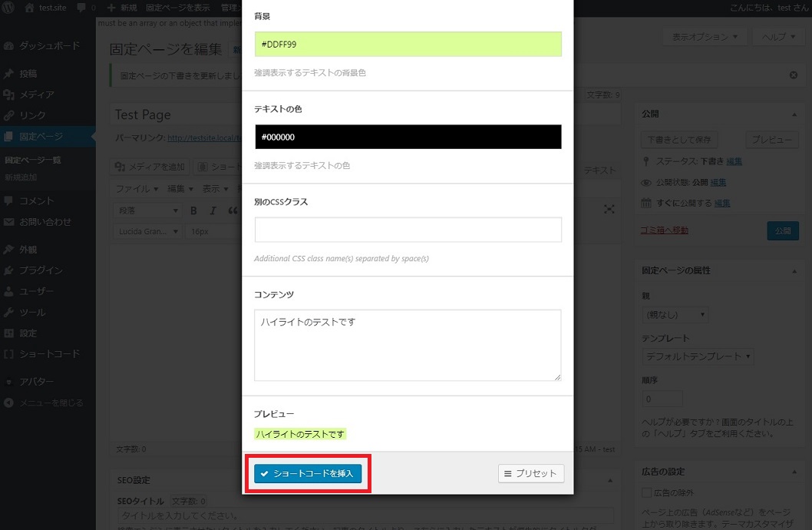Image resolution: width=812 pixels, height=530 pixels.
Task: Enable the 広告の除外 checkbox
Action: (x=646, y=492)
